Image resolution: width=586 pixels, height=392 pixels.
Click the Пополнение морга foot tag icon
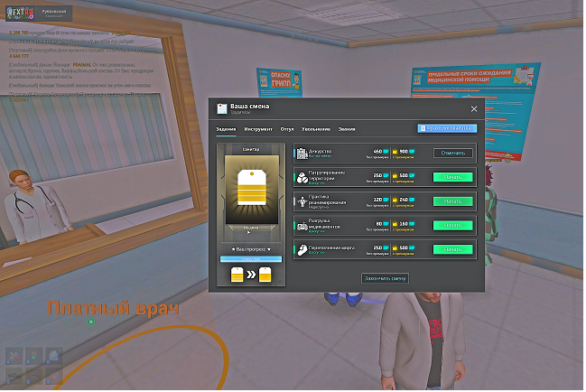coord(303,250)
